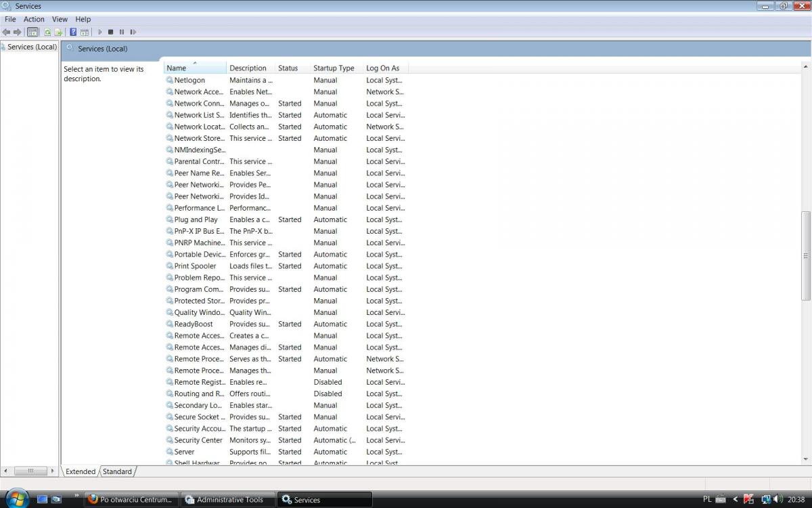Click the Show Desktop quick launch icon

43,499
